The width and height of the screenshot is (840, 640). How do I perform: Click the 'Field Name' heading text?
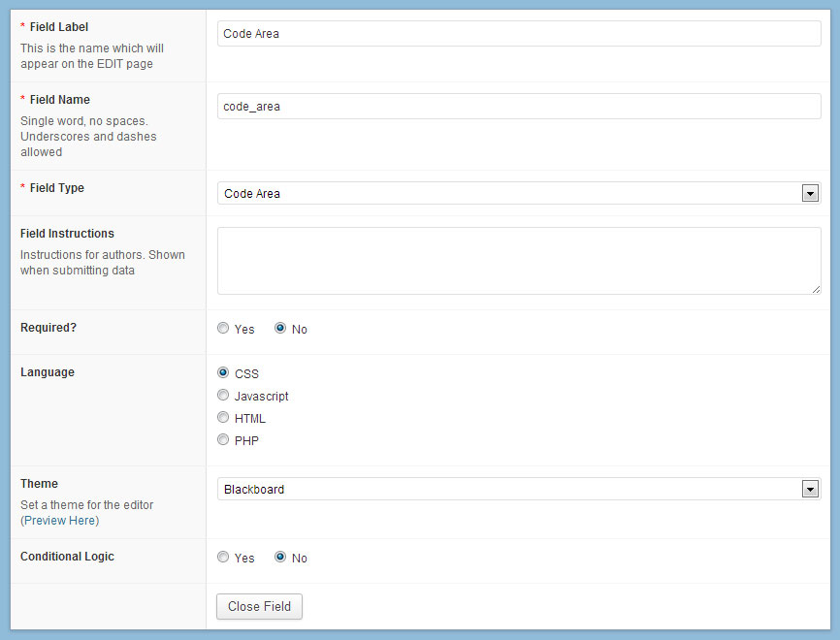coord(60,100)
